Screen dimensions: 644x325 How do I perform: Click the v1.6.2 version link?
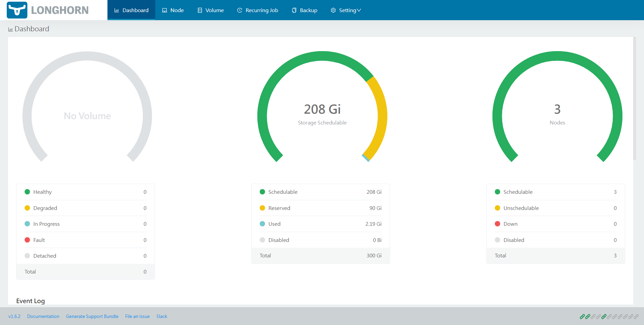pos(14,317)
